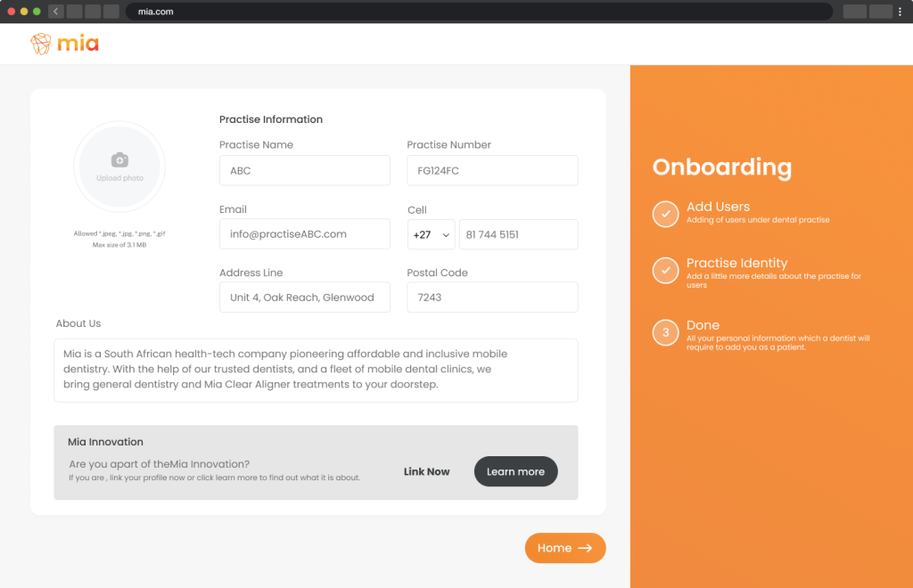
Task: Click the Link Now link
Action: point(426,471)
